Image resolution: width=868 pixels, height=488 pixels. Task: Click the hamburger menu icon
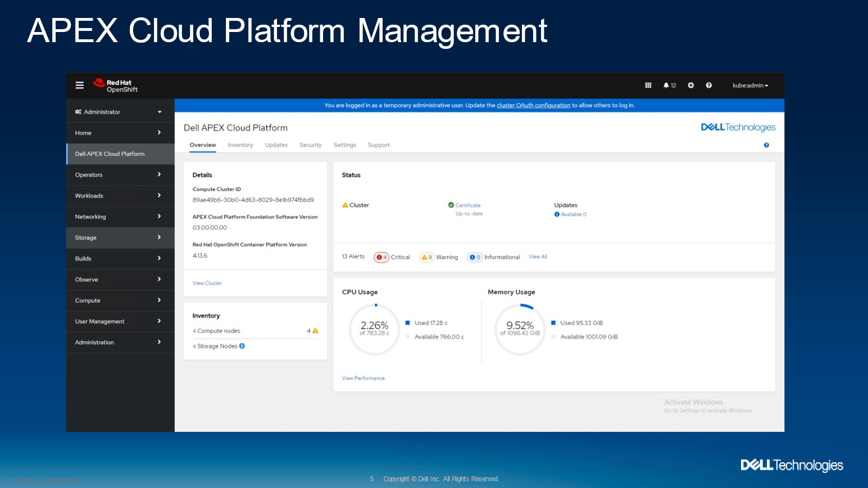[x=79, y=85]
